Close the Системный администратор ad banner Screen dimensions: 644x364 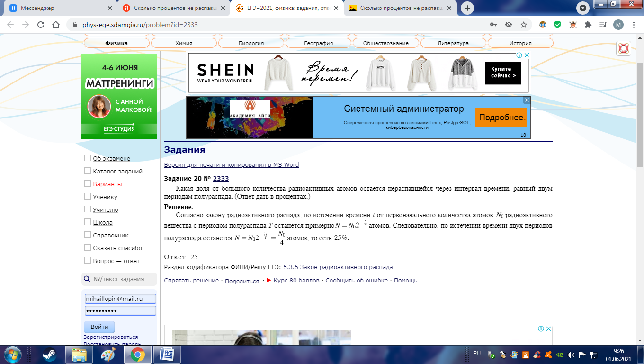pos(527,100)
